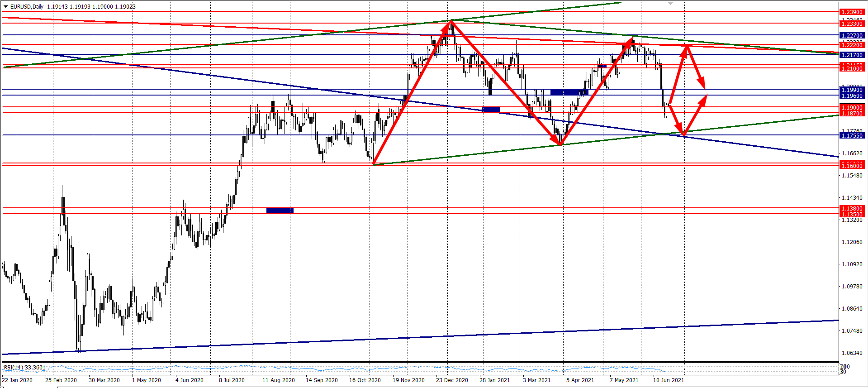Click the blue 1.21700 price label
868x388 pixels.
coord(852,55)
